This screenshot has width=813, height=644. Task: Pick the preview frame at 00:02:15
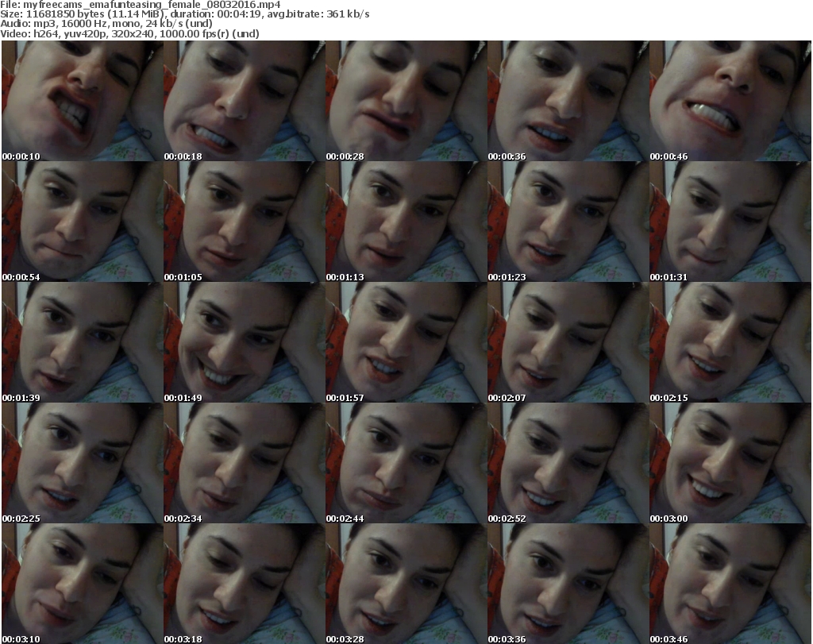730,343
